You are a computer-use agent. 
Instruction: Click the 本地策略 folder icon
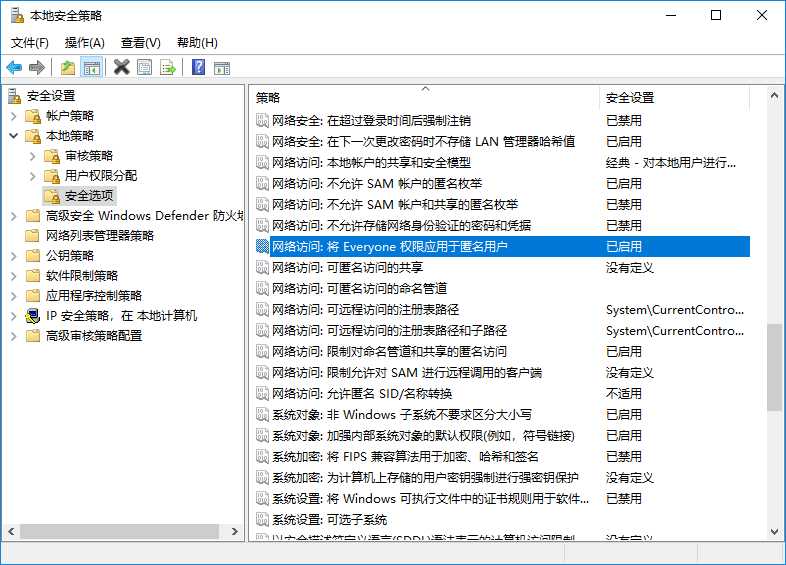33,136
